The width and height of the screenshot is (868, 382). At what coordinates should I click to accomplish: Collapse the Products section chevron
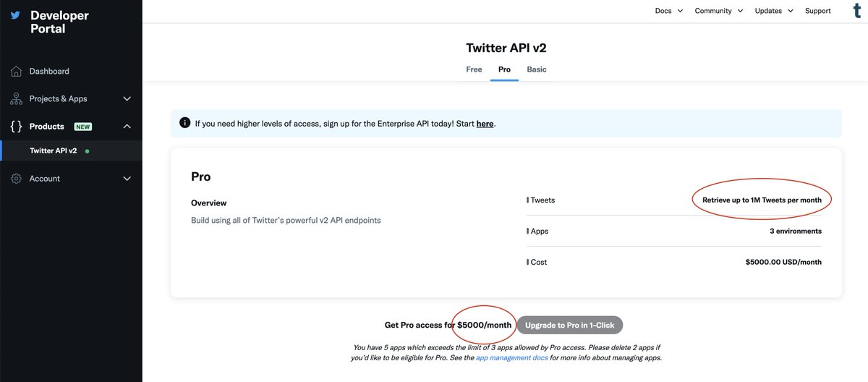pos(127,127)
